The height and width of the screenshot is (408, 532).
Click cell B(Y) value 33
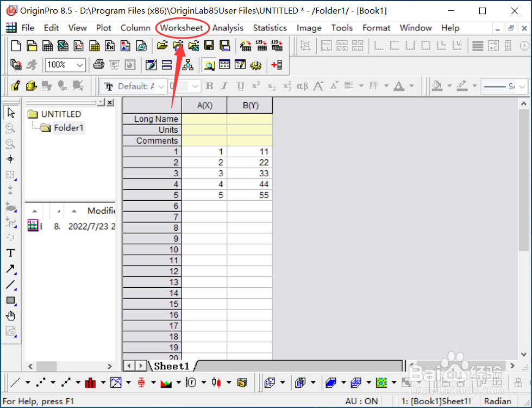pos(250,173)
